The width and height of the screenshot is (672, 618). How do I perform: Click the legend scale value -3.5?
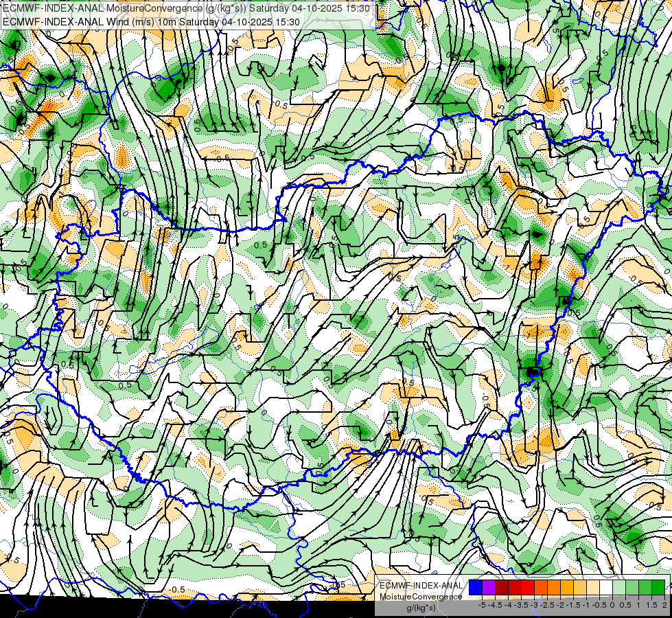[521, 605]
